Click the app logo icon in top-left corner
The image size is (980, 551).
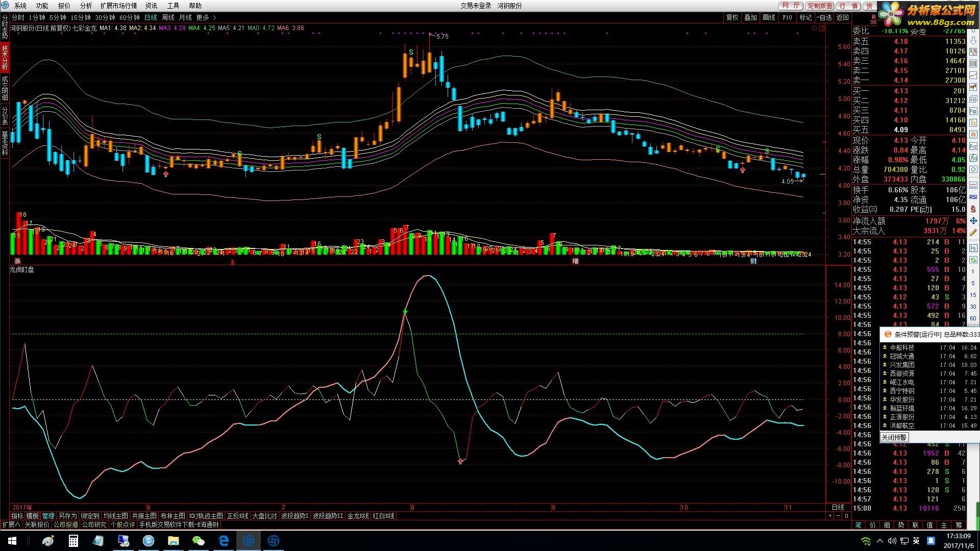5,5
